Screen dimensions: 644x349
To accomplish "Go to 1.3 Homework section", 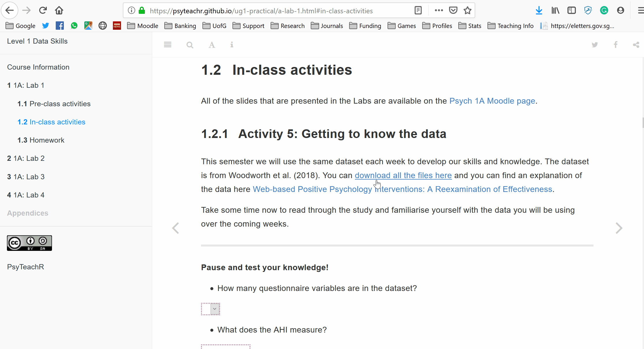I will (x=41, y=140).
